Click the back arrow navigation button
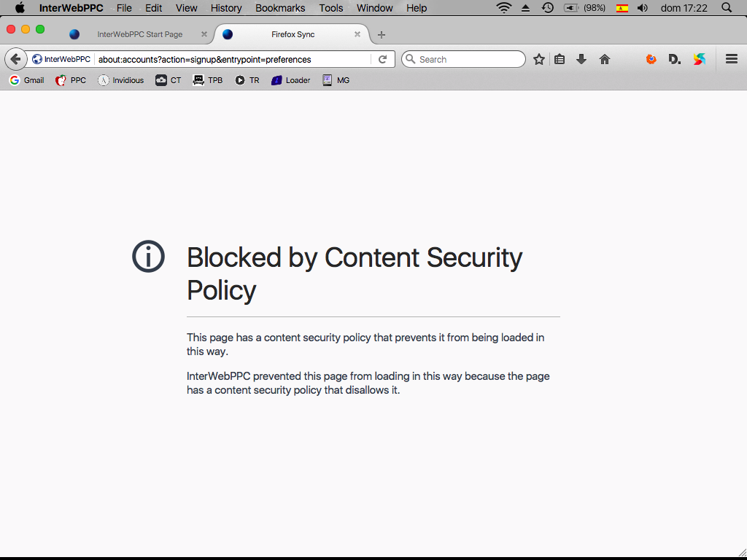The width and height of the screenshot is (747, 560). click(16, 60)
